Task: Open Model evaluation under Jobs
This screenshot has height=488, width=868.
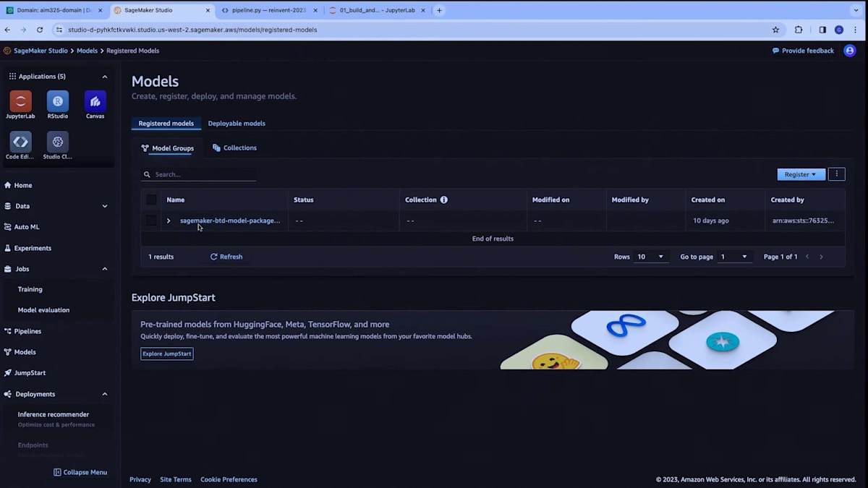Action: (x=43, y=310)
